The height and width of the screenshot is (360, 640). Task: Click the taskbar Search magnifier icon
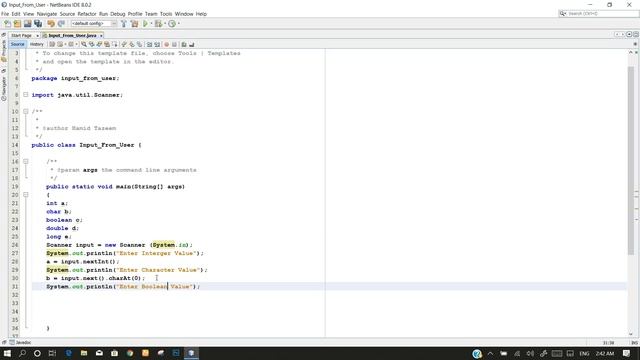tap(22, 353)
